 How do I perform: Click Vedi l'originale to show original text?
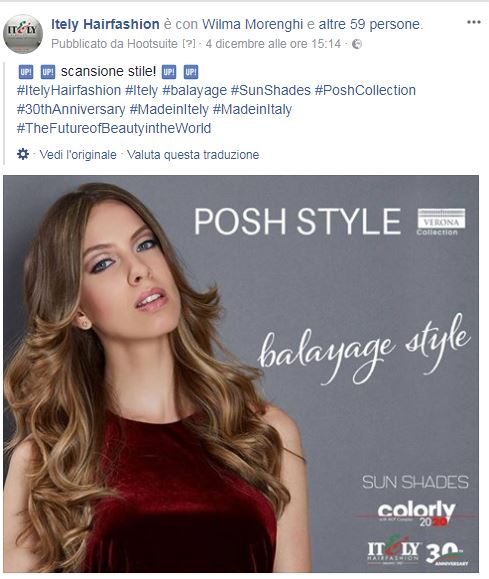[x=78, y=155]
